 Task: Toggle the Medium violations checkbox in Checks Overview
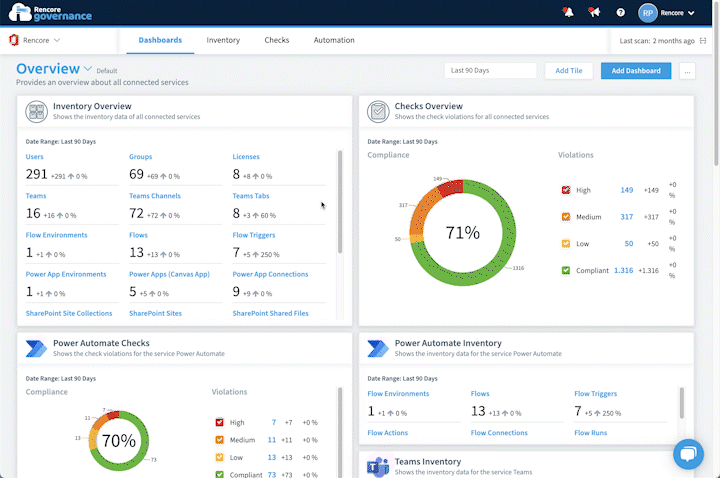click(x=566, y=217)
